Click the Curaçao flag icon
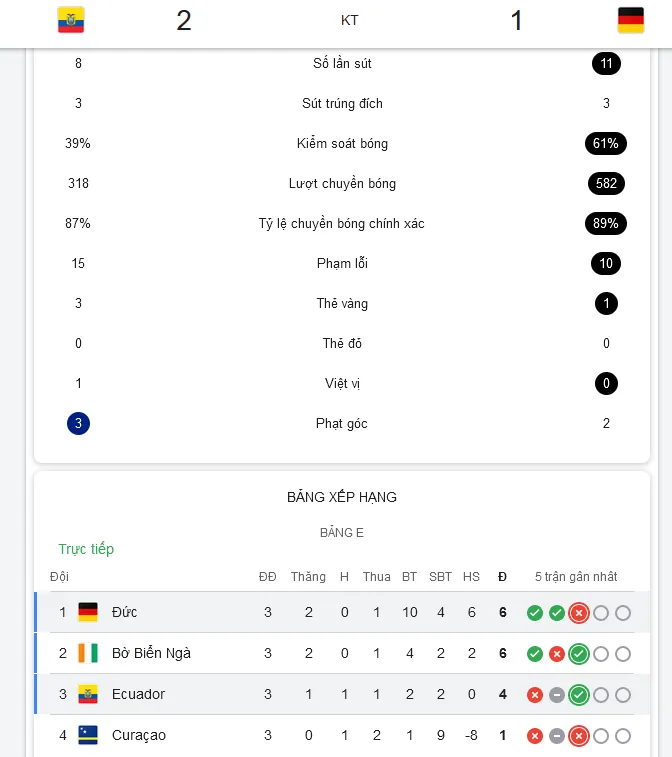Screen dimensions: 672x757 click(88, 735)
